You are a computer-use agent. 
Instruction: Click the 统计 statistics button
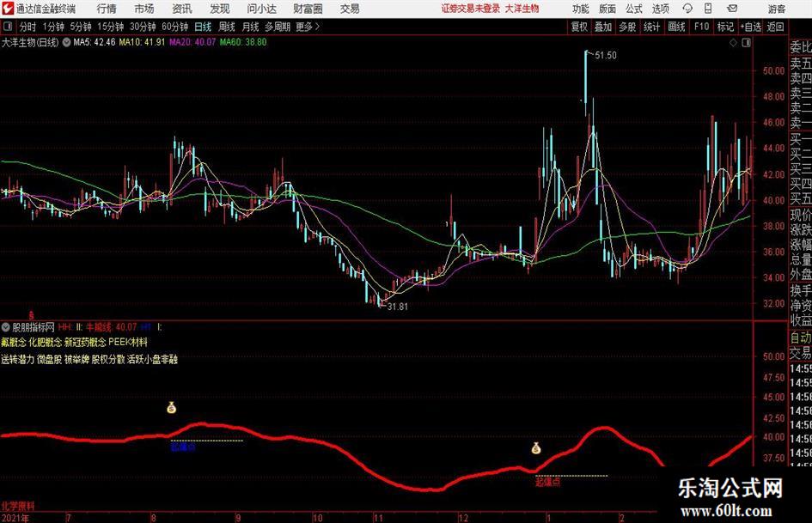tap(651, 27)
